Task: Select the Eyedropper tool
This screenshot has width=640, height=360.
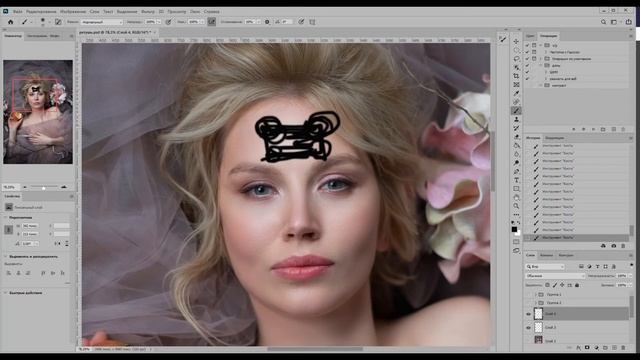Action: click(516, 93)
